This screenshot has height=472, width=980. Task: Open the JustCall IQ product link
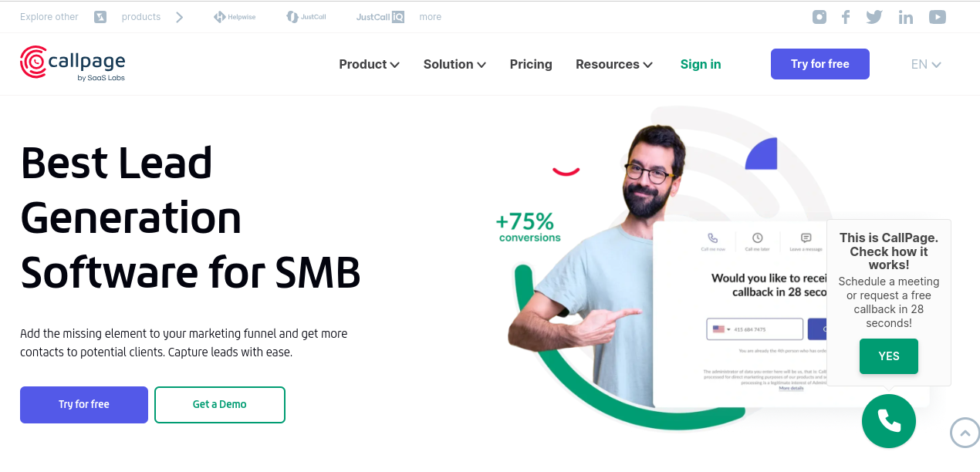[x=380, y=17]
